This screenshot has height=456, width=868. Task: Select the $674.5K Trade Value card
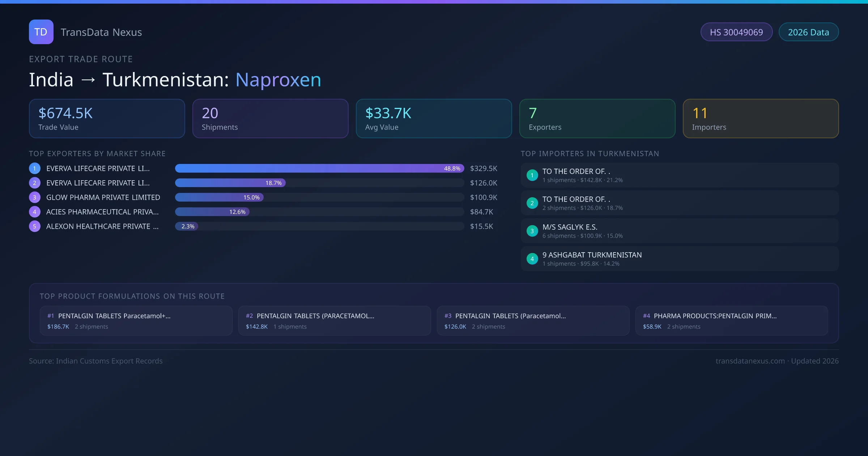[x=107, y=119]
